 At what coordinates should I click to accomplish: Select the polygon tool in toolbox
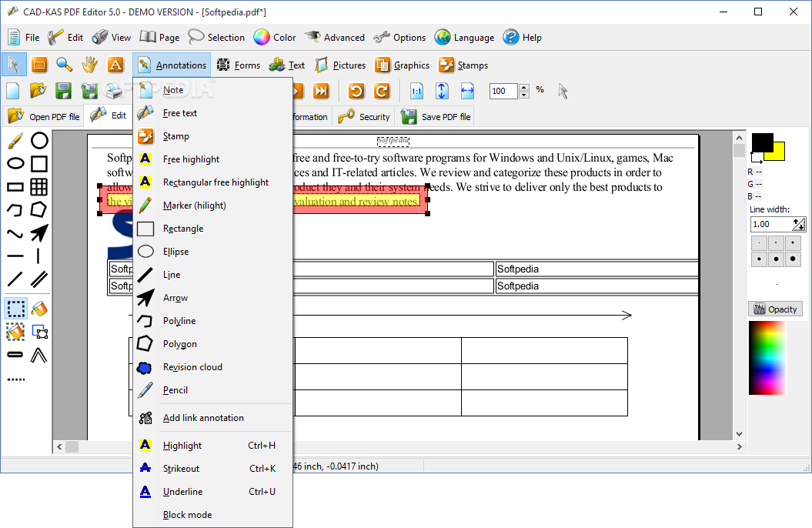tap(39, 209)
